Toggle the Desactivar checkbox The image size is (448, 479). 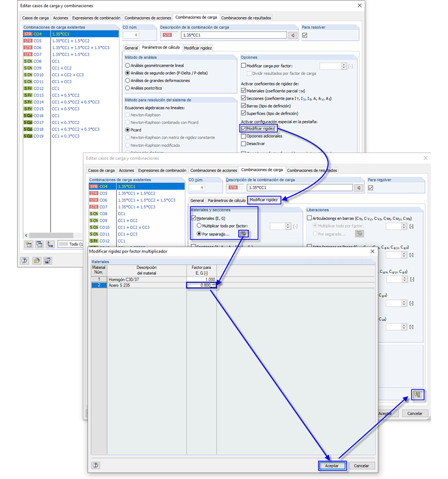tap(243, 143)
